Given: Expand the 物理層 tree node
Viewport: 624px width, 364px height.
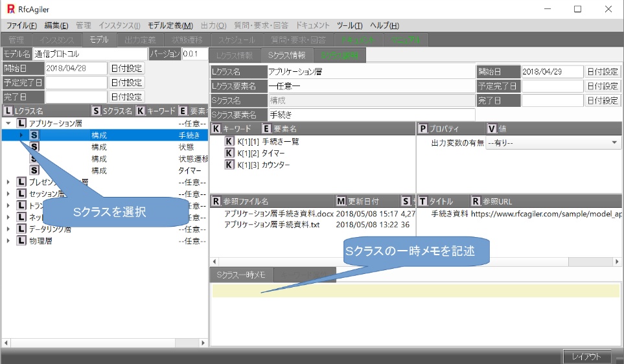Looking at the screenshot, I should 8,241.
